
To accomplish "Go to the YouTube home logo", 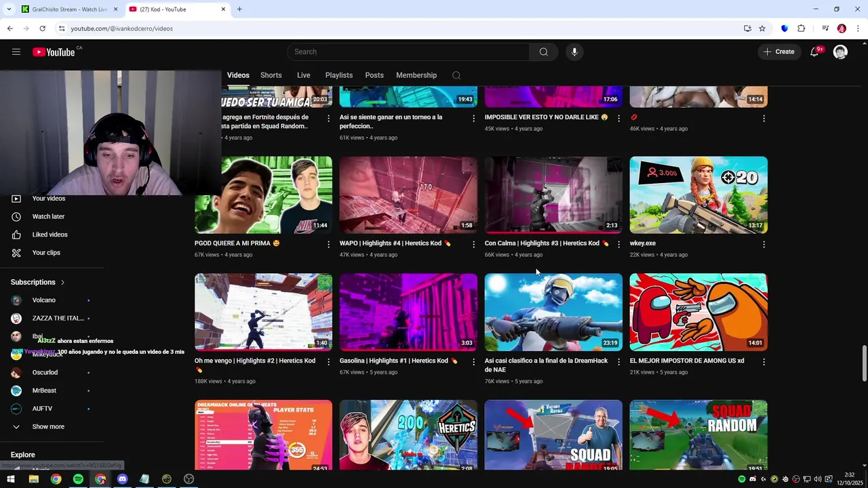I will (x=54, y=52).
